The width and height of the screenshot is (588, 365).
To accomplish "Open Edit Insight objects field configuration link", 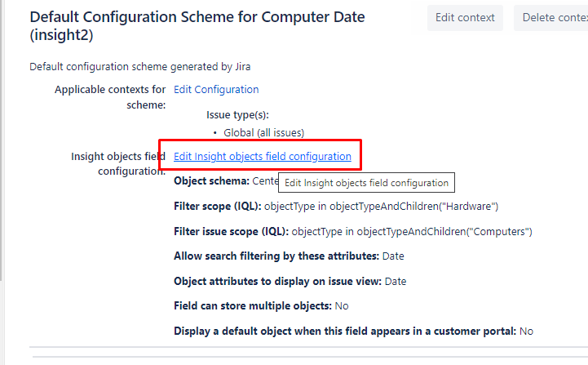I will coord(263,156).
